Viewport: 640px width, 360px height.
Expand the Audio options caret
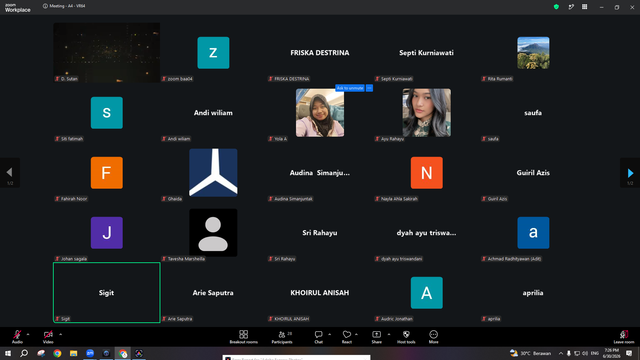[28, 334]
